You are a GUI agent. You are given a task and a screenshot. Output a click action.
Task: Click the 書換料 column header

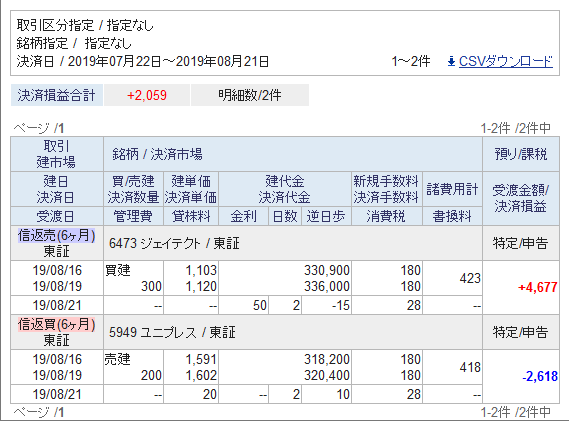coord(452,216)
